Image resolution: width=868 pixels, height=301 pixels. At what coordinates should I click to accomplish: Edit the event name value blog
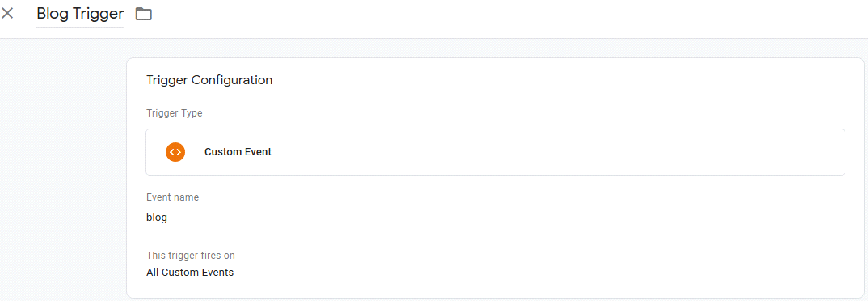coord(157,218)
